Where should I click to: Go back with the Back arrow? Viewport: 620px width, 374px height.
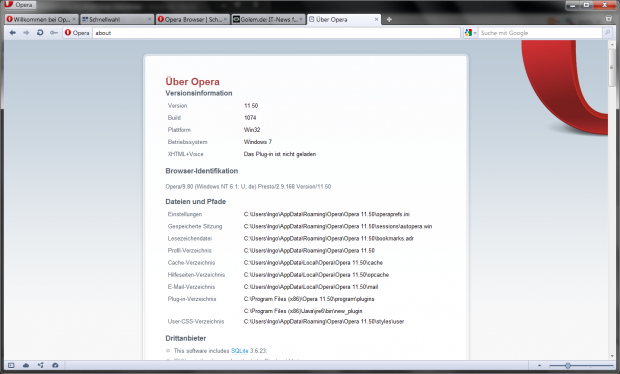point(13,33)
